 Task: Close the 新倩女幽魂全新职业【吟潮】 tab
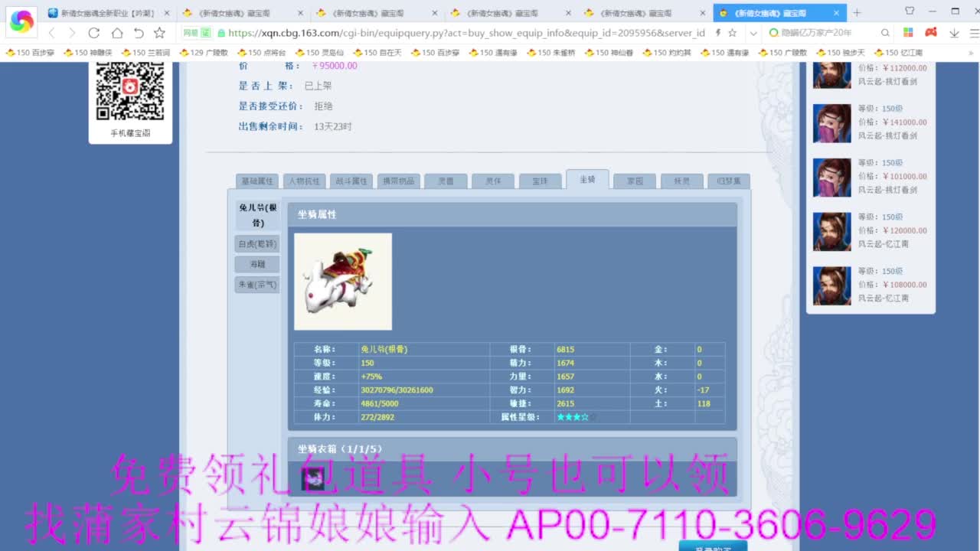pos(167,13)
